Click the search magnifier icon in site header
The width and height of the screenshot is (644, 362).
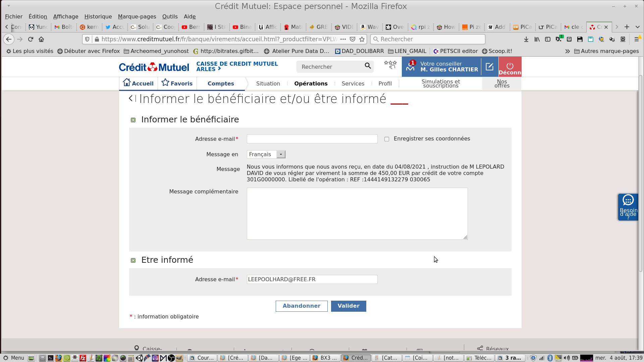coord(368,66)
